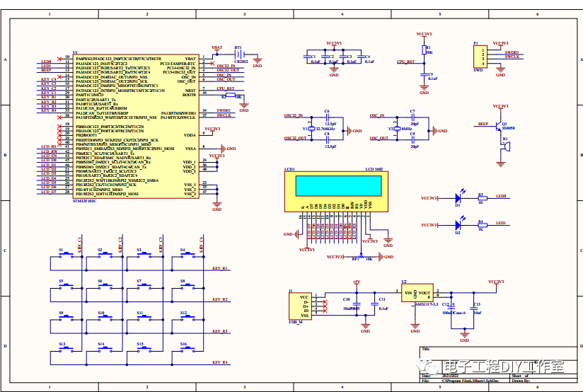Click the VCC3V3 label above the regulator output

[496, 282]
